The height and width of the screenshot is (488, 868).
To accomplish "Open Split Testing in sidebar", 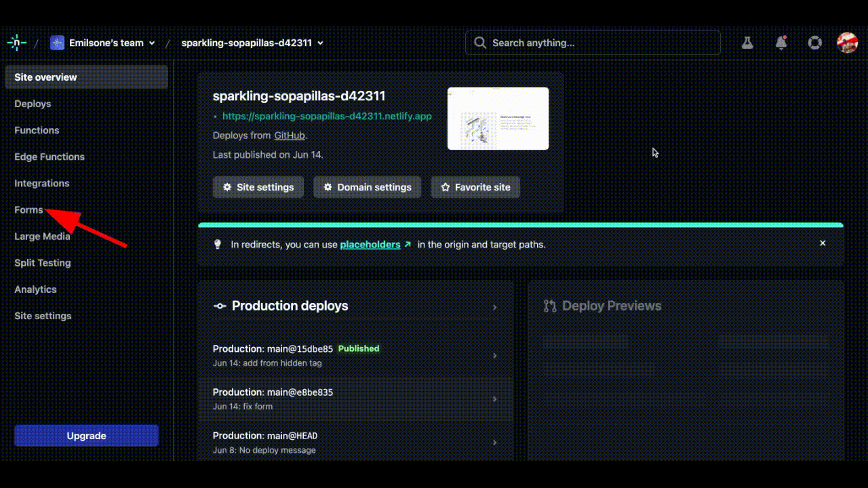I will [x=43, y=263].
